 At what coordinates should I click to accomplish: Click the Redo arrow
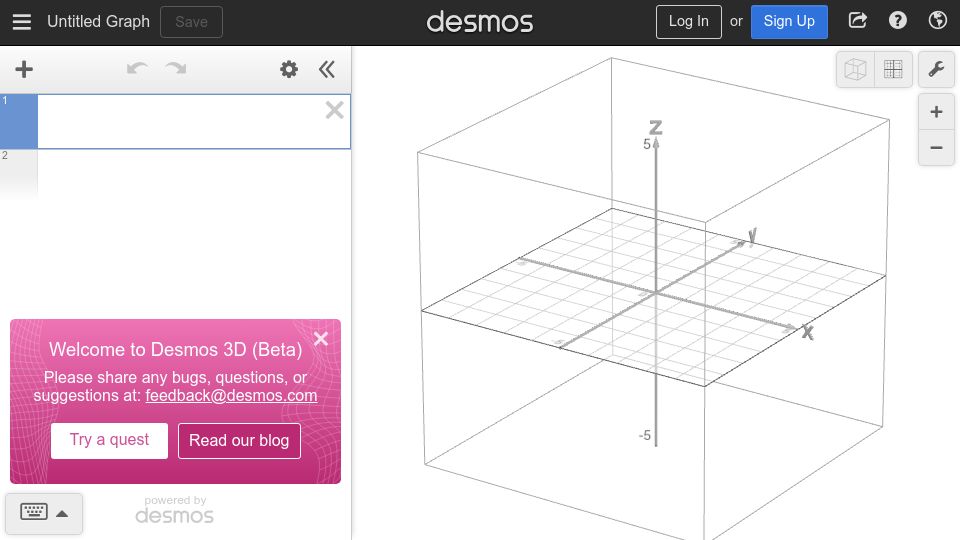pos(176,69)
